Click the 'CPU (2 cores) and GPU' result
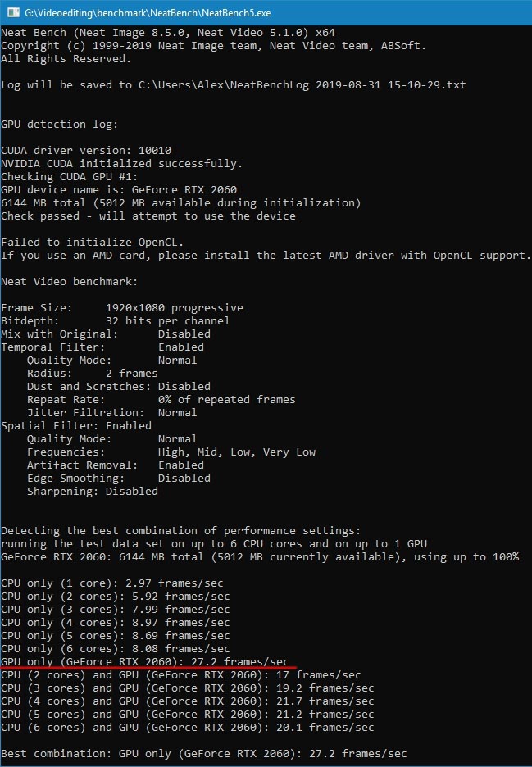The width and height of the screenshot is (532, 767). tap(180, 675)
